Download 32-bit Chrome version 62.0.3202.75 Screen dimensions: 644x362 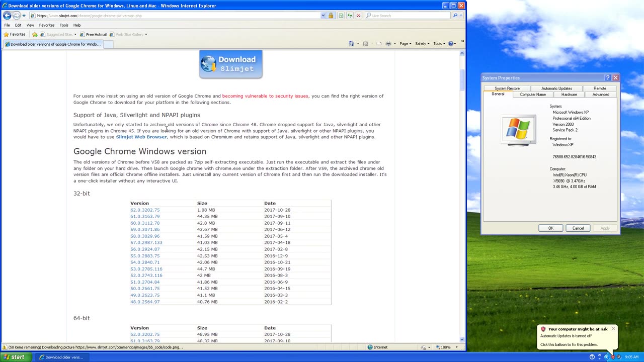(145, 210)
